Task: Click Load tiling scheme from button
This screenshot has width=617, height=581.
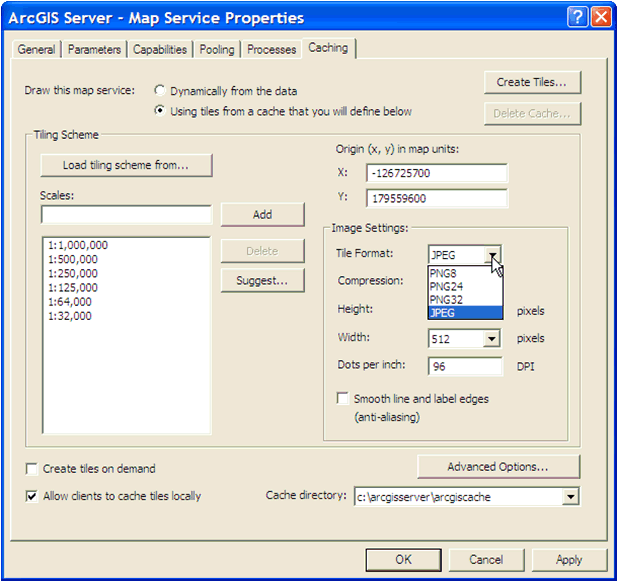Action: pos(126,165)
